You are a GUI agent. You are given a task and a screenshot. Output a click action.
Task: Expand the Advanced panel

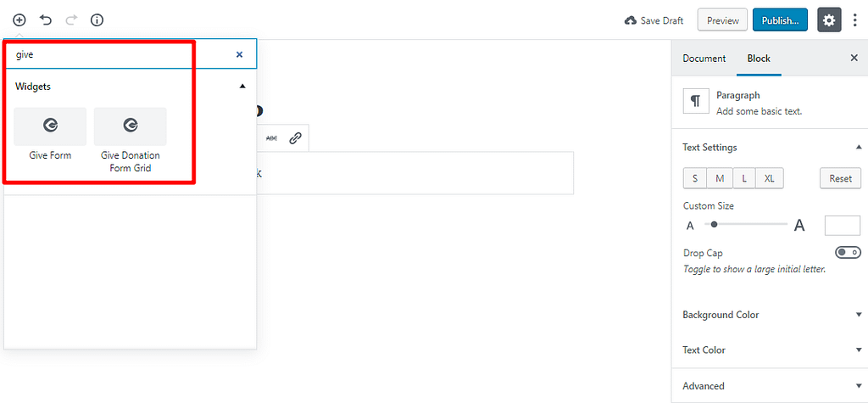click(770, 386)
